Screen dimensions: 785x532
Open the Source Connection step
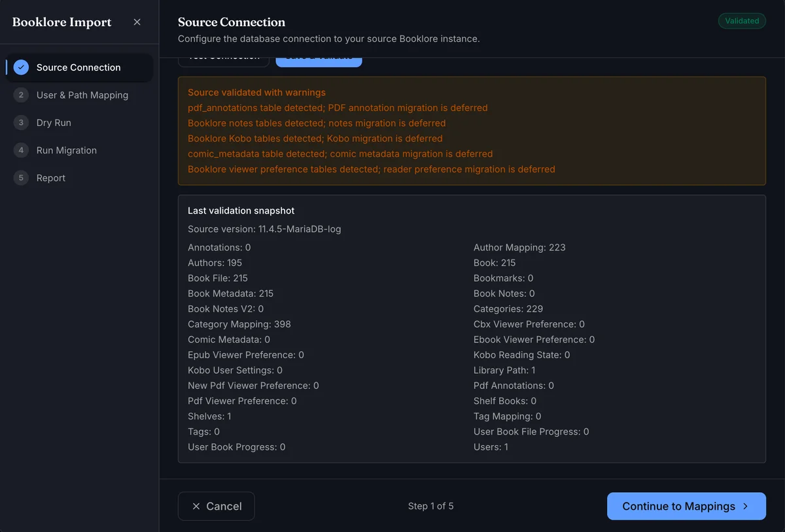coord(79,67)
